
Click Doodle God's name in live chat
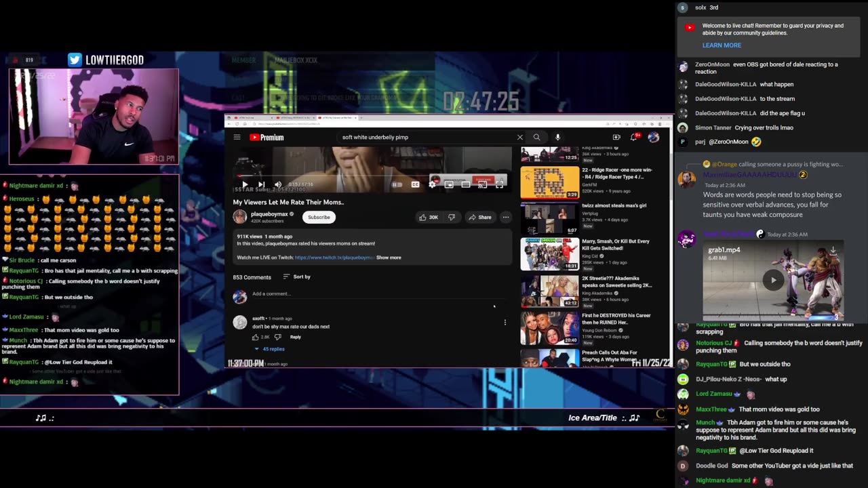click(711, 466)
